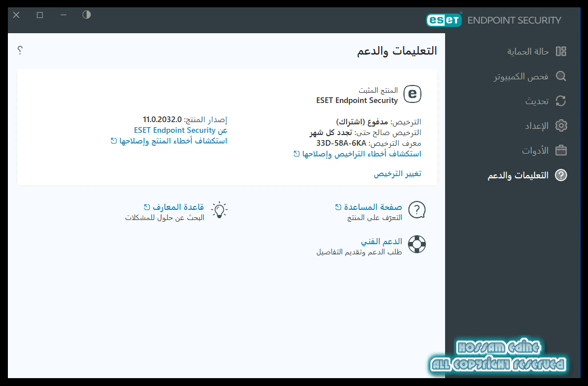Open فحص الكمبيوتر menu item
The image size is (588, 386).
click(521, 77)
